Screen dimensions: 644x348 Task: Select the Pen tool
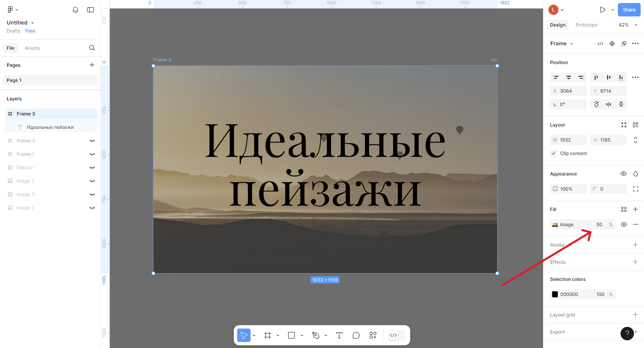tap(316, 335)
